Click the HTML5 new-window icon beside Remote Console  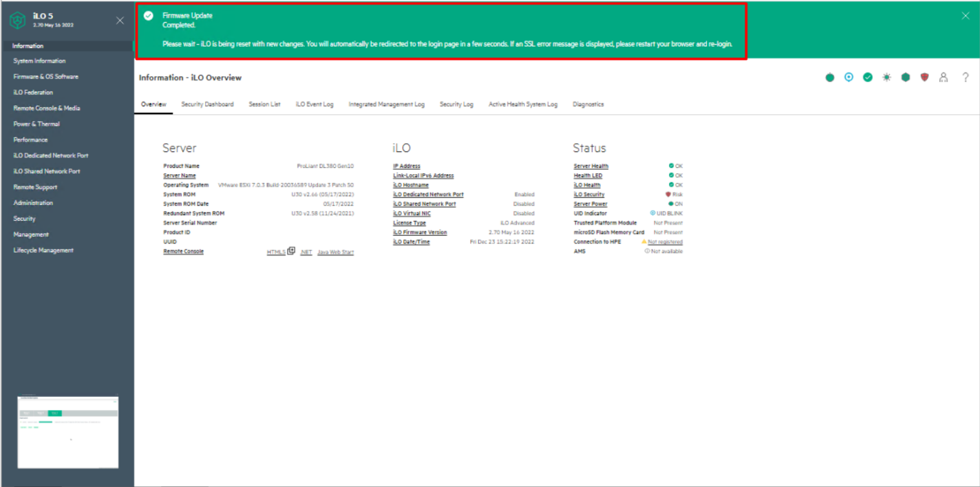pyautogui.click(x=291, y=251)
